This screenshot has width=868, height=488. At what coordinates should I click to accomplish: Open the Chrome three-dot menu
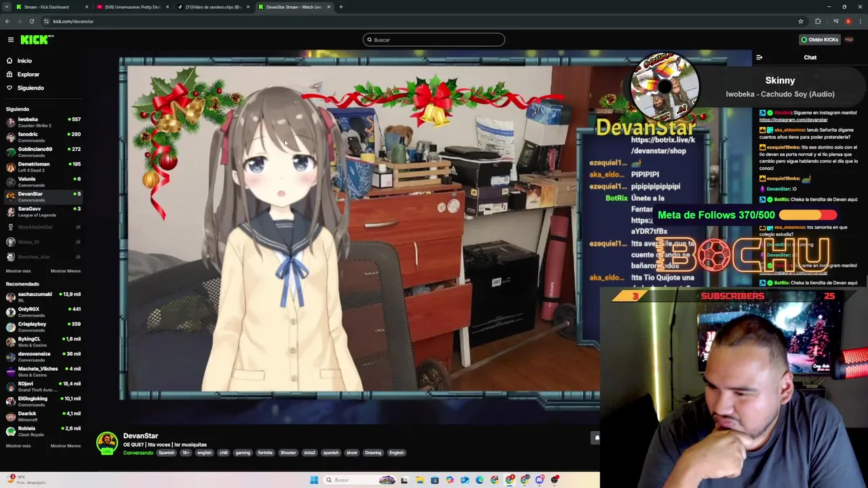point(861,21)
